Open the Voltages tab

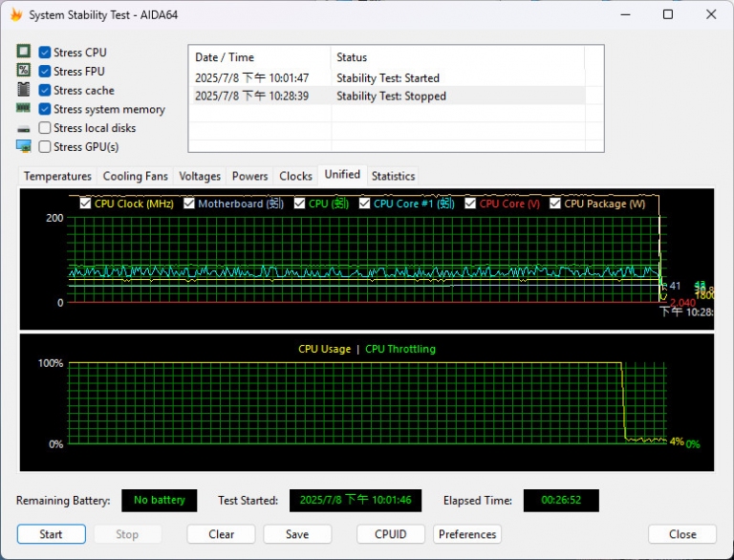point(200,176)
